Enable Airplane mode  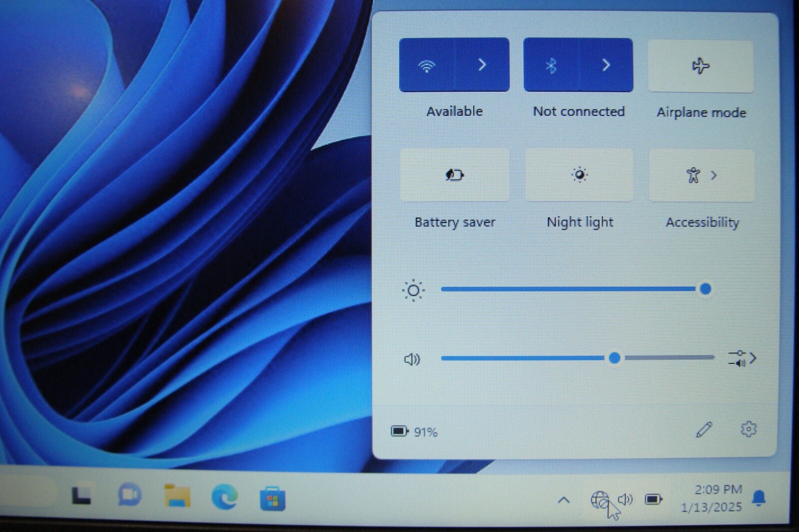coord(701,66)
